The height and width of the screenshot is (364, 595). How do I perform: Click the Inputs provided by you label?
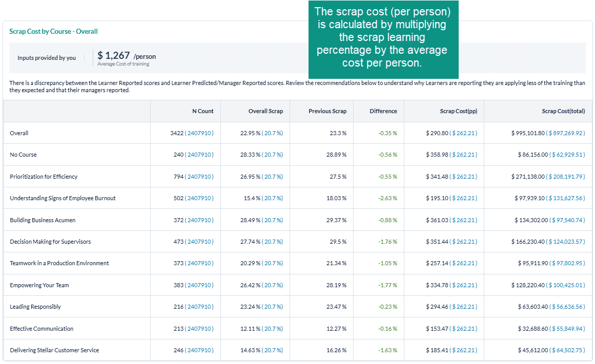coord(47,57)
